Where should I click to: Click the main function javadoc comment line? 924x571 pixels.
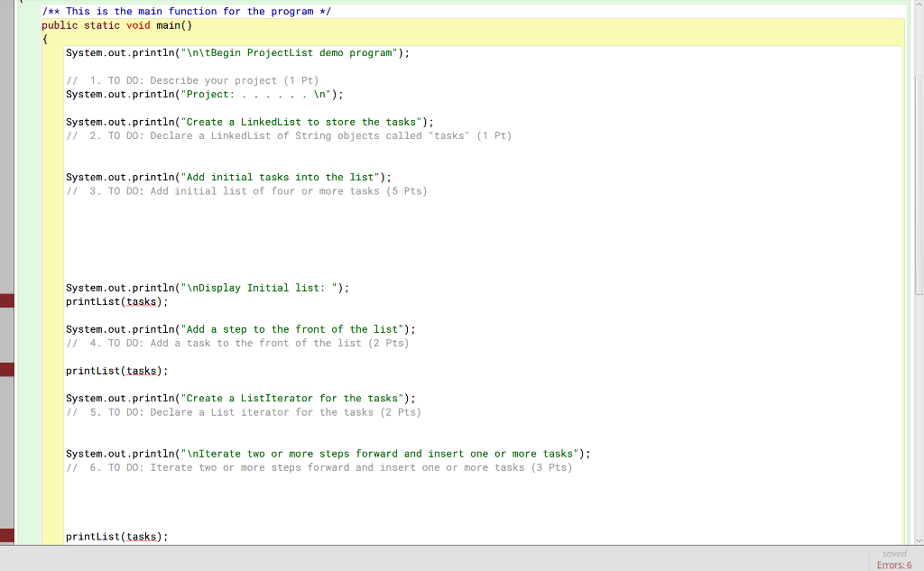point(186,11)
